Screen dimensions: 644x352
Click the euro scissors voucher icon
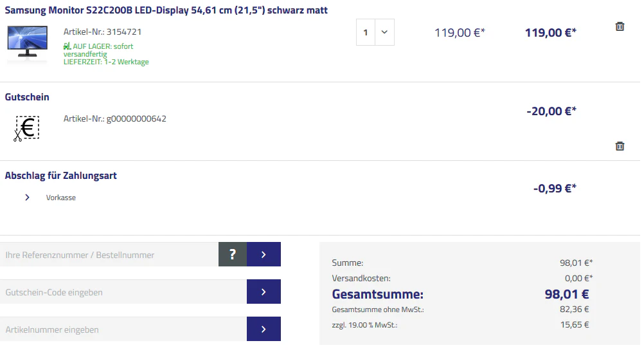coord(26,128)
